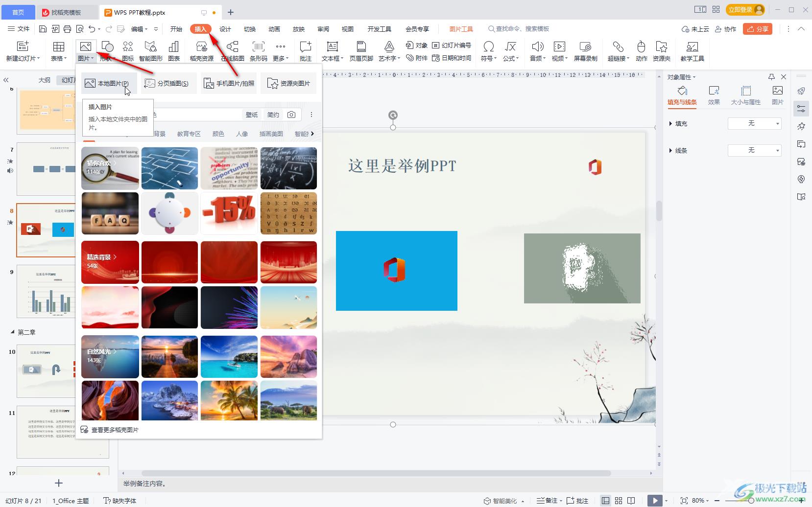Pin the 对象属性 panel
812x507 pixels.
click(771, 77)
